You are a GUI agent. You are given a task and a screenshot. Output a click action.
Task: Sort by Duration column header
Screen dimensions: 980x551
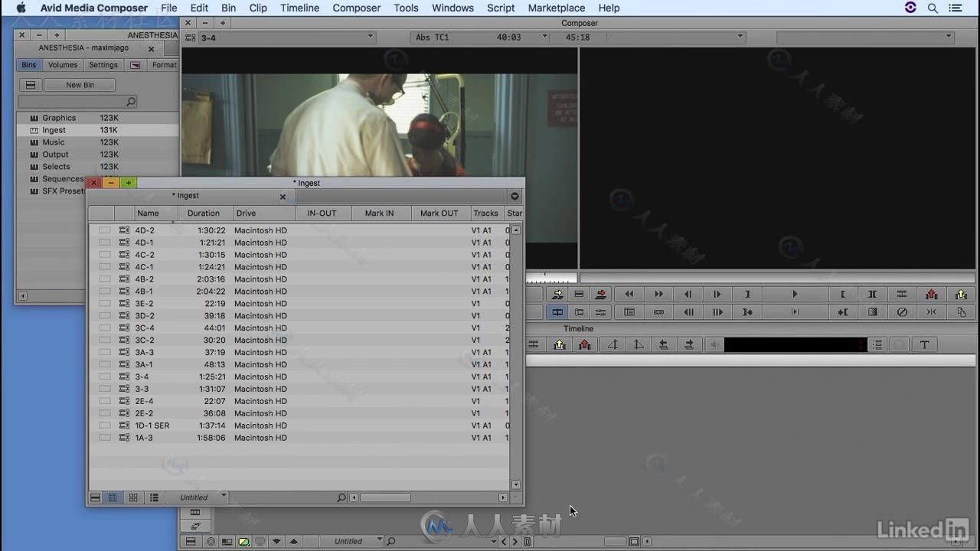[x=204, y=214]
